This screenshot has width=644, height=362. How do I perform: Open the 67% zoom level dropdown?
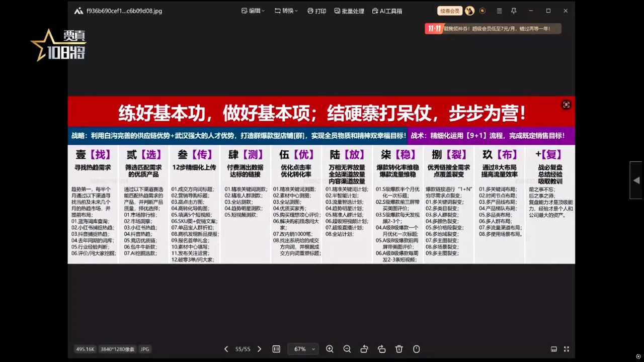(x=303, y=349)
